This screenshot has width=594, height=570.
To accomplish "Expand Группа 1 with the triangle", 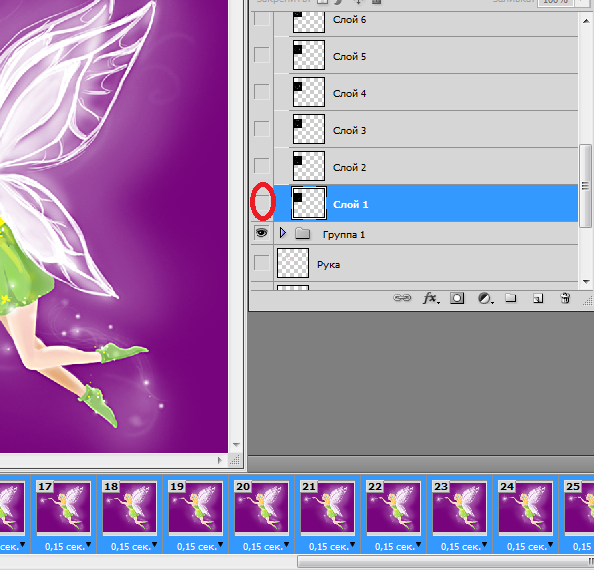I will [283, 233].
